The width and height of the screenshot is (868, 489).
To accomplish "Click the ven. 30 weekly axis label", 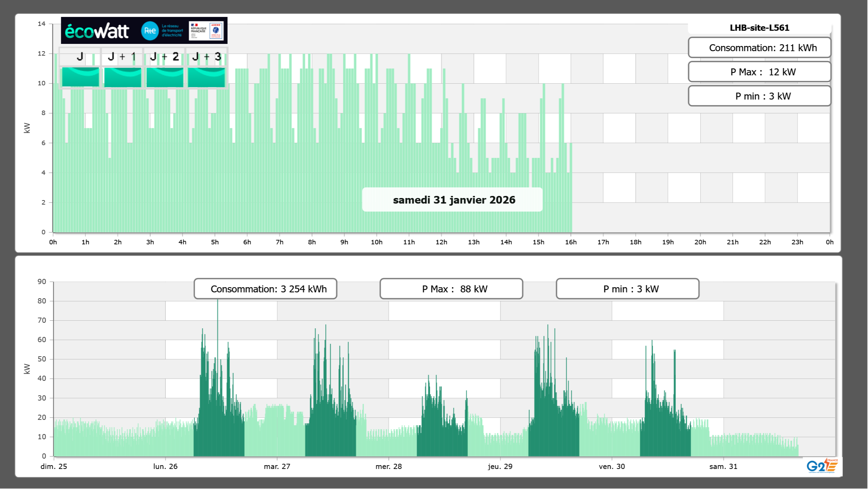I will (612, 466).
